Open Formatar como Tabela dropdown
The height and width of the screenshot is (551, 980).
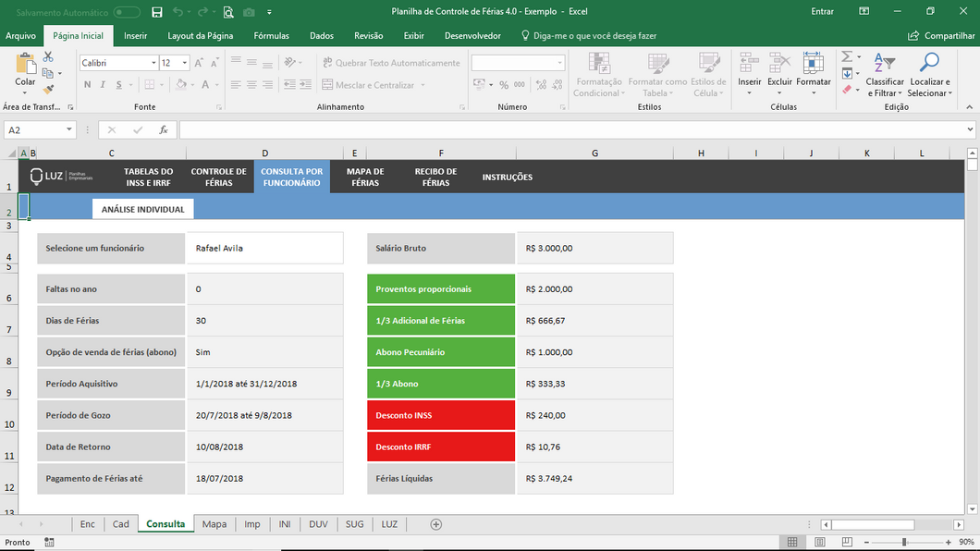click(x=657, y=76)
